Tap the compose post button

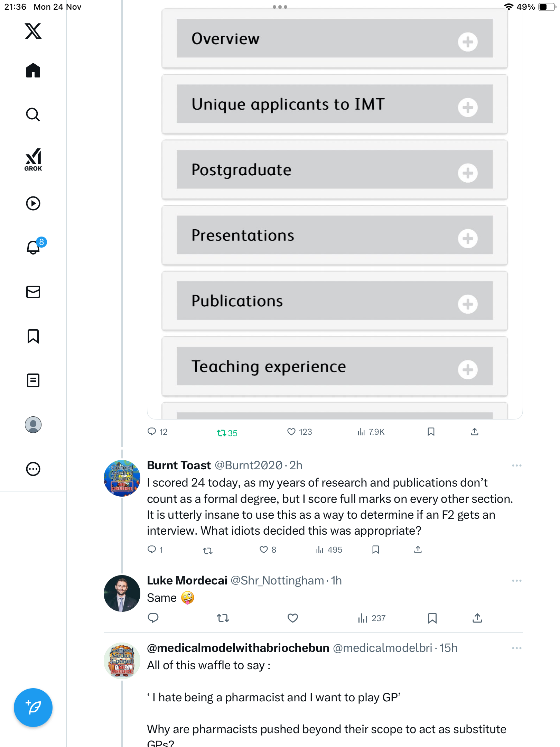33,708
